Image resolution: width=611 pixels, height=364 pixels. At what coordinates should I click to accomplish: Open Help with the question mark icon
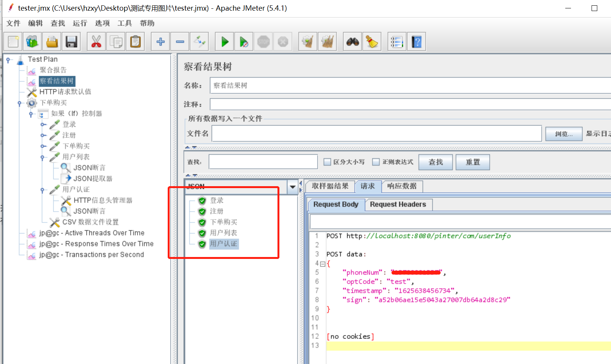tap(417, 42)
